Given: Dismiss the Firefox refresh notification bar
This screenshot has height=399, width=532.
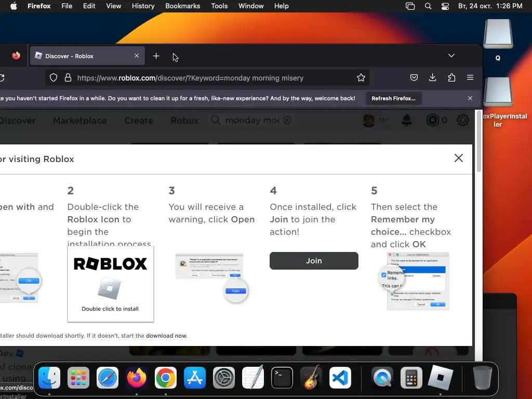Looking at the screenshot, I should click(470, 98).
